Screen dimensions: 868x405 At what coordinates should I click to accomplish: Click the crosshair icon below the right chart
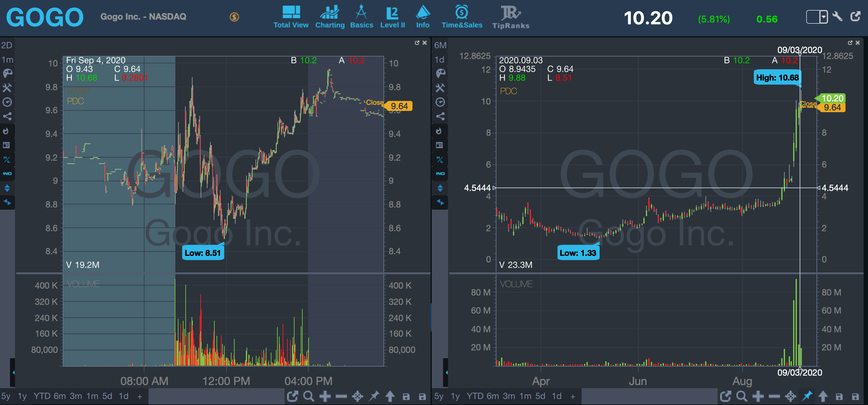(790, 396)
